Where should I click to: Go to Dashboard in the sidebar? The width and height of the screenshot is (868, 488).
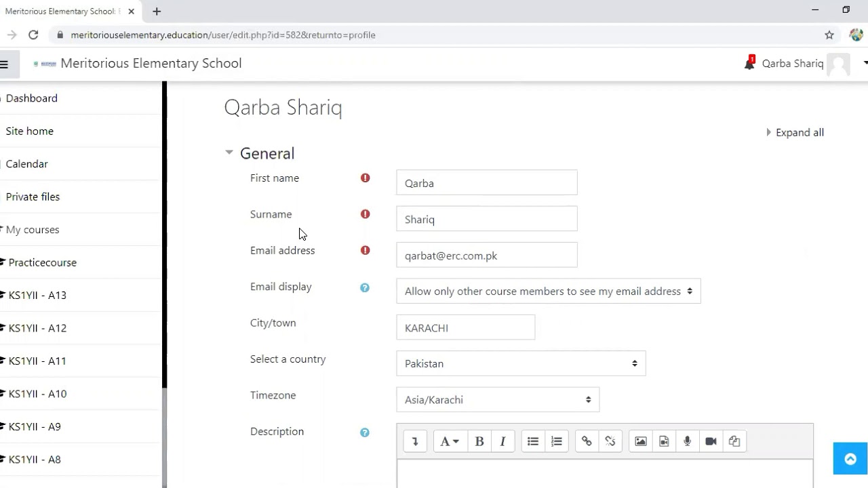click(31, 98)
